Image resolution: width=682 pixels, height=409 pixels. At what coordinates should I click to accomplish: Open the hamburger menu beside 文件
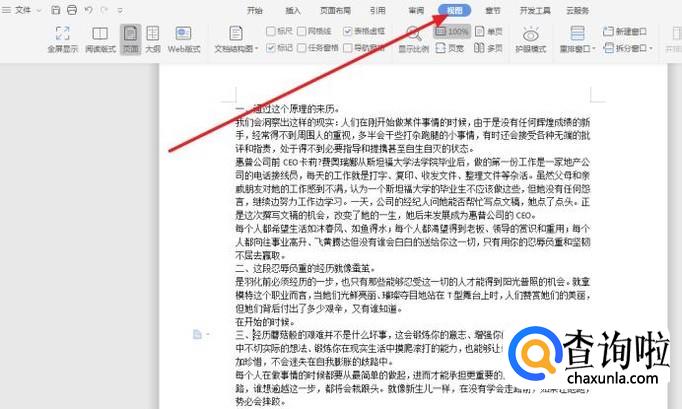point(6,10)
